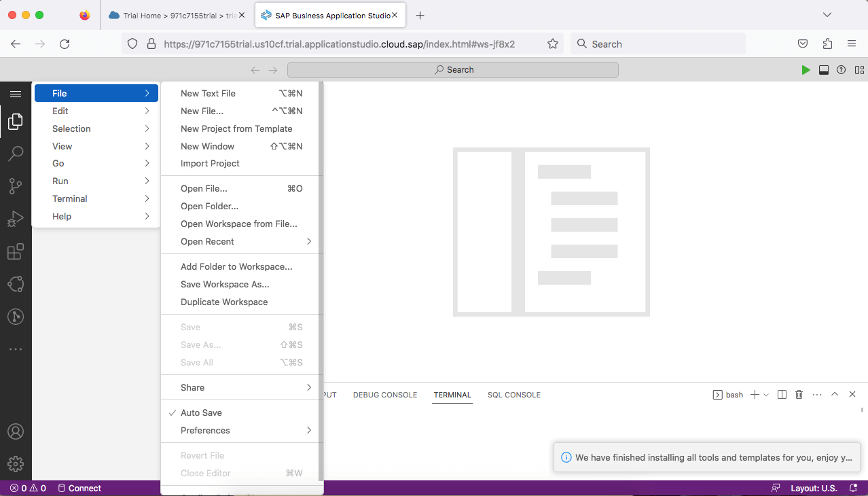Expand the Open Recent submenu

coord(240,242)
